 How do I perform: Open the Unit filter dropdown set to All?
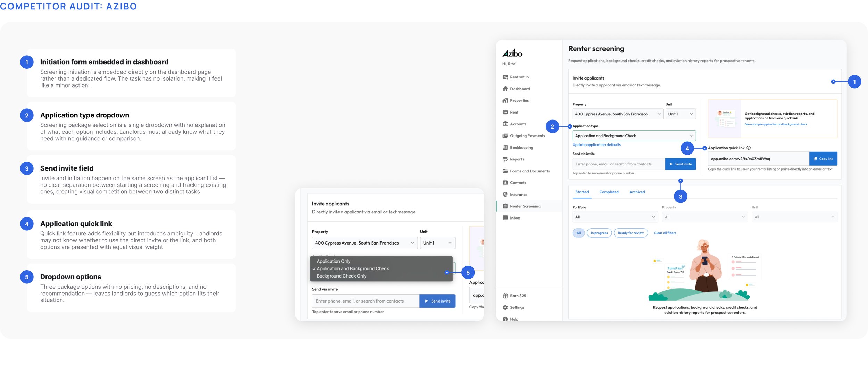pos(794,217)
